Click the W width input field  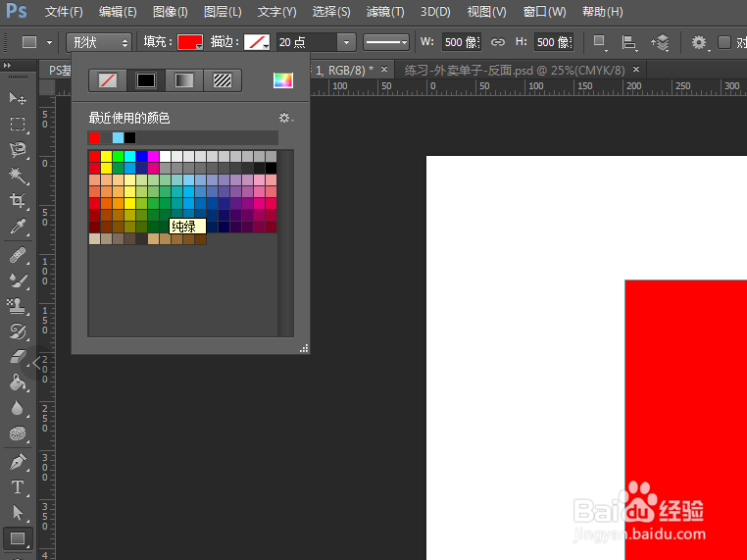461,42
